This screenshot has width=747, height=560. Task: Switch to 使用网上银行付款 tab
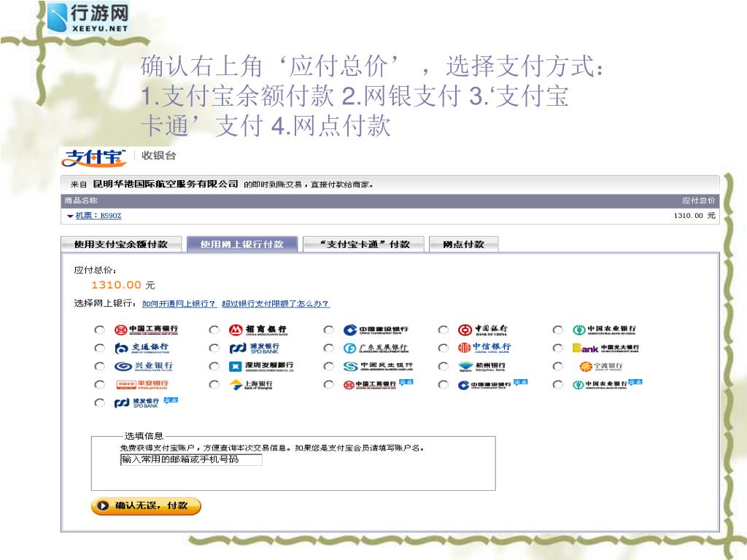pos(242,244)
